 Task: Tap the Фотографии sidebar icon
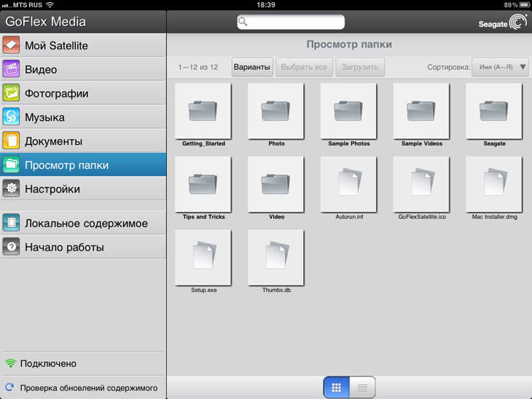pyautogui.click(x=11, y=93)
